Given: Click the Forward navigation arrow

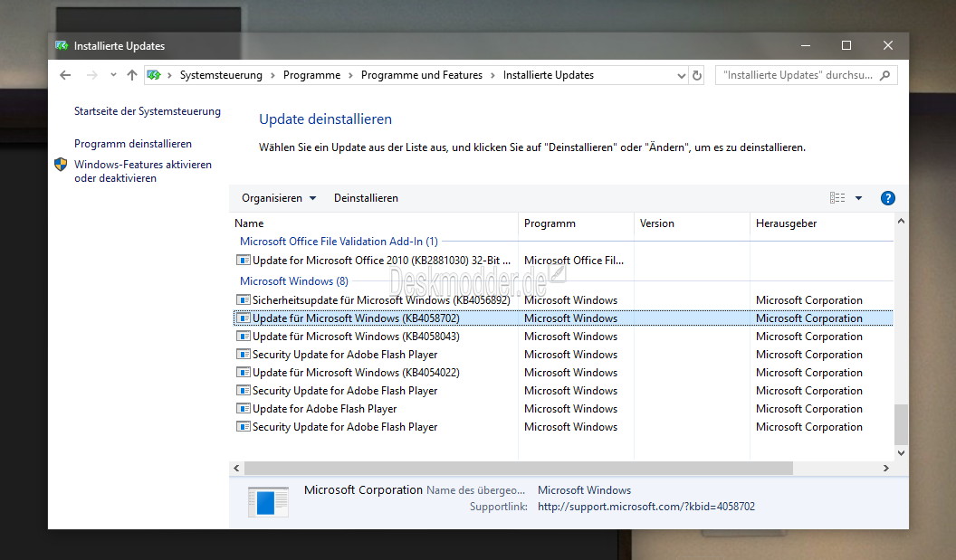Looking at the screenshot, I should pyautogui.click(x=92, y=75).
